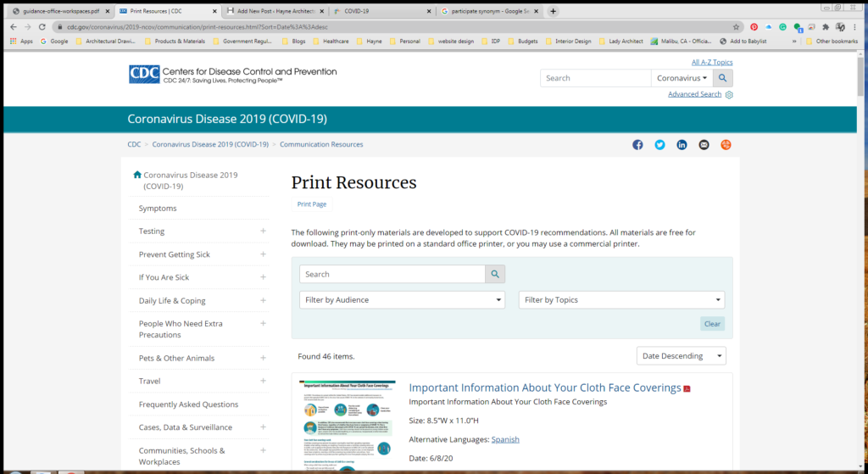Switch to Add New Post Hayne tab

click(275, 11)
